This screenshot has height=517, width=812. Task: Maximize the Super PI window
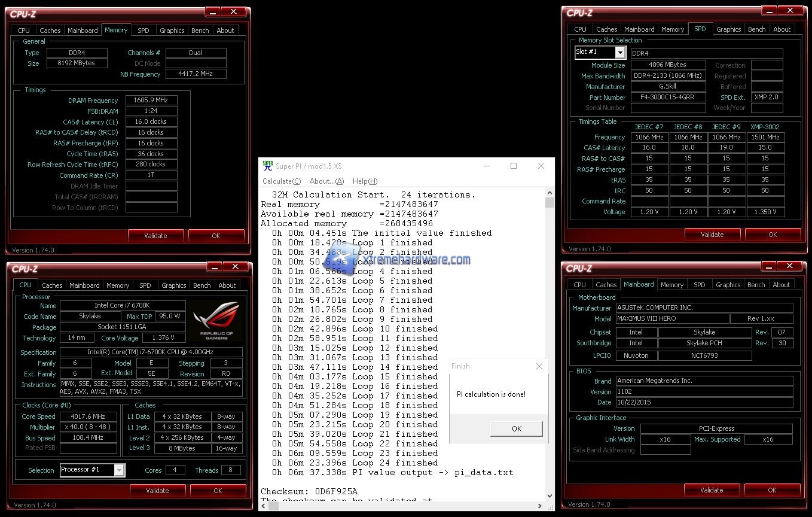click(x=513, y=166)
